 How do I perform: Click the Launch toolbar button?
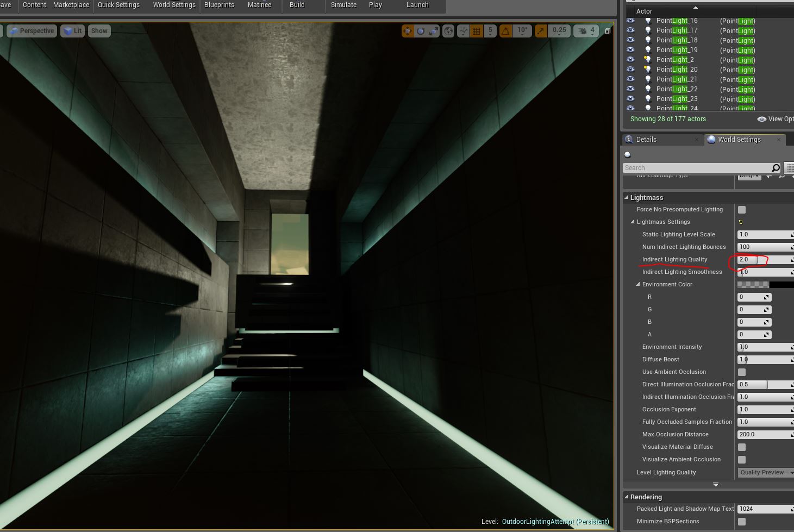pyautogui.click(x=417, y=5)
